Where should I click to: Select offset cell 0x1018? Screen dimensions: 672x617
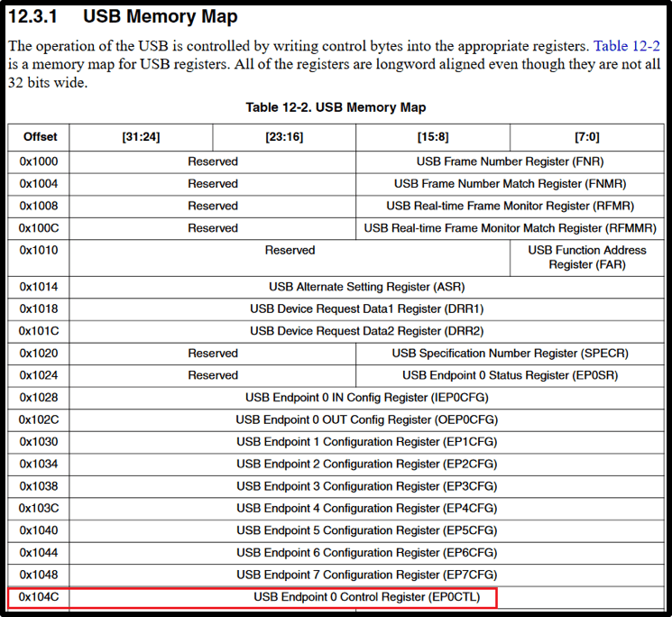[39, 308]
